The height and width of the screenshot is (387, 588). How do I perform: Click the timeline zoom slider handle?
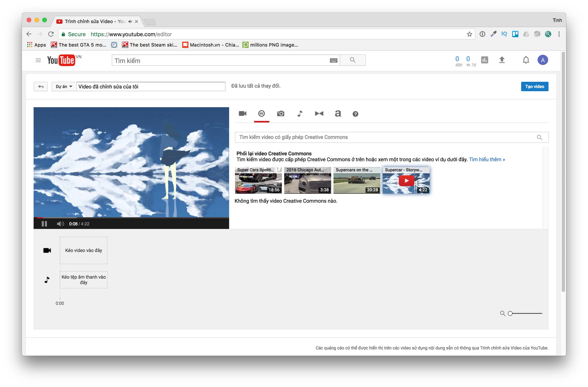tap(510, 314)
